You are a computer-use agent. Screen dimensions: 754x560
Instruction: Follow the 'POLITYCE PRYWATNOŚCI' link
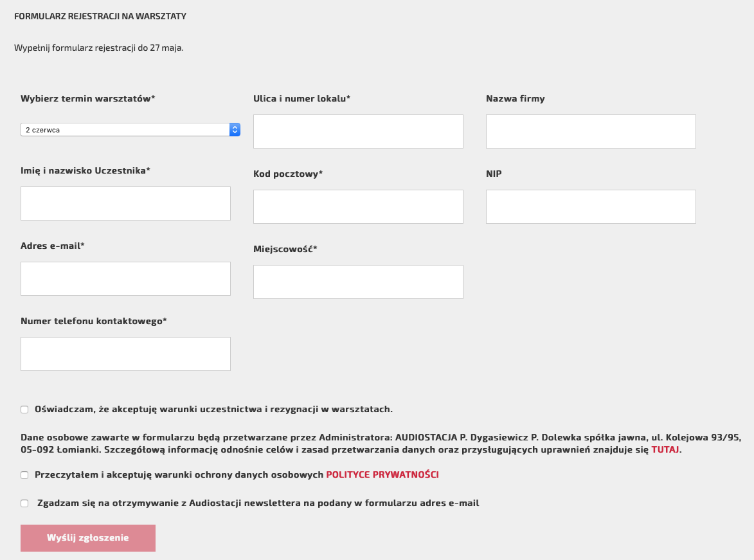(382, 475)
